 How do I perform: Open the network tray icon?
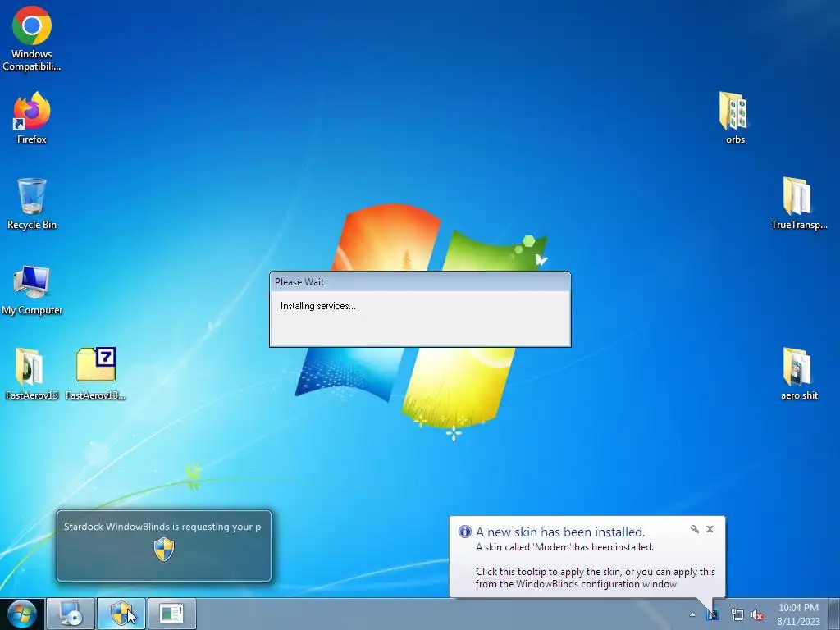737,615
